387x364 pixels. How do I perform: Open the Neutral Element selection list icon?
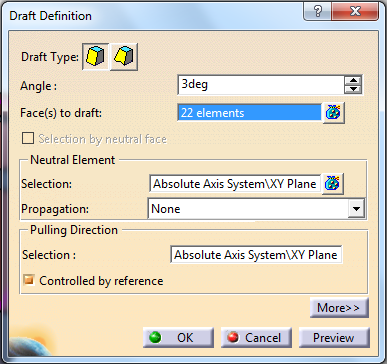coord(332,184)
